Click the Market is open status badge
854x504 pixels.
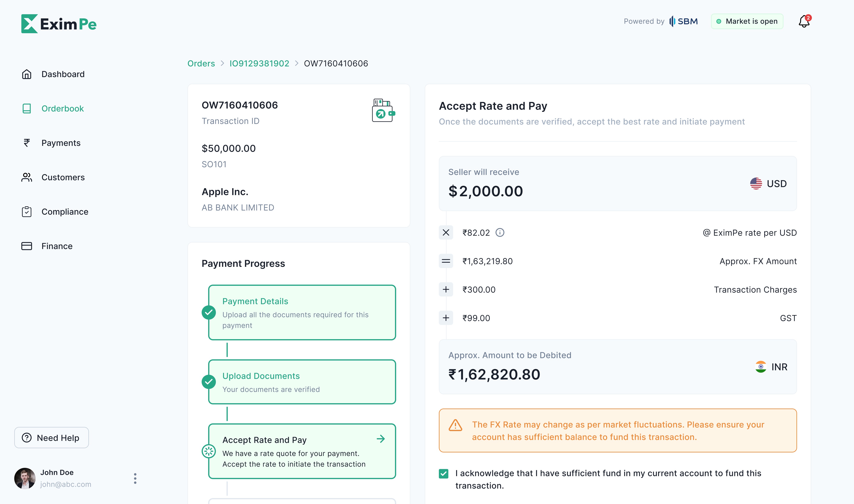pos(747,21)
